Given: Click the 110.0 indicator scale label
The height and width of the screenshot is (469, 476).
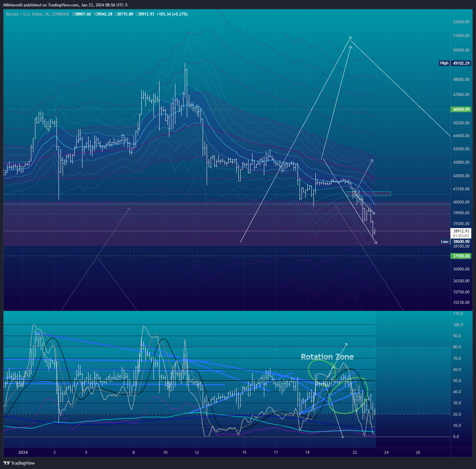Looking at the screenshot, I should click(x=458, y=314).
